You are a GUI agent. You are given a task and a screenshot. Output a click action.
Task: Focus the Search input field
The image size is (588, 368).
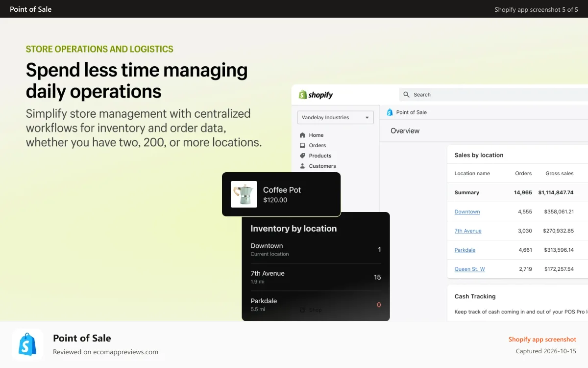[494, 95]
